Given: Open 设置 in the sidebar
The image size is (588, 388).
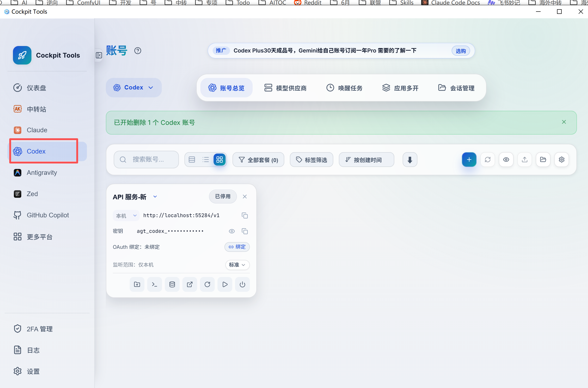Looking at the screenshot, I should coord(47,371).
